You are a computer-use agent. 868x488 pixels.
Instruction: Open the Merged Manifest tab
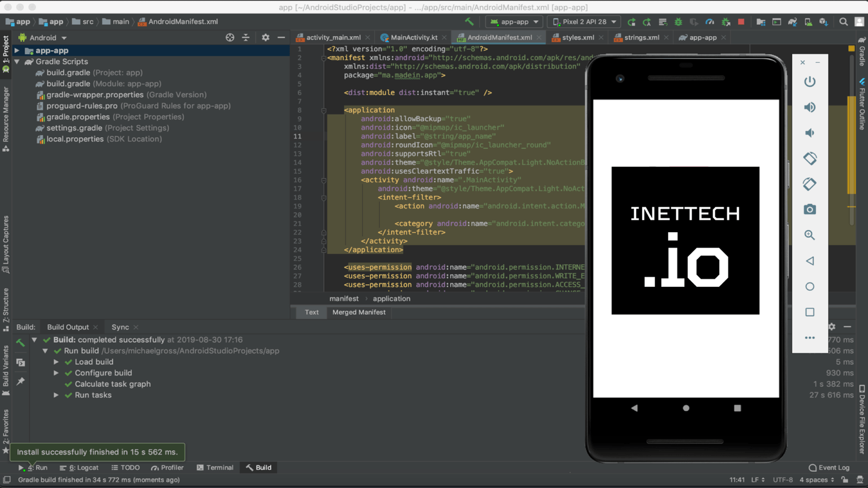[359, 312]
